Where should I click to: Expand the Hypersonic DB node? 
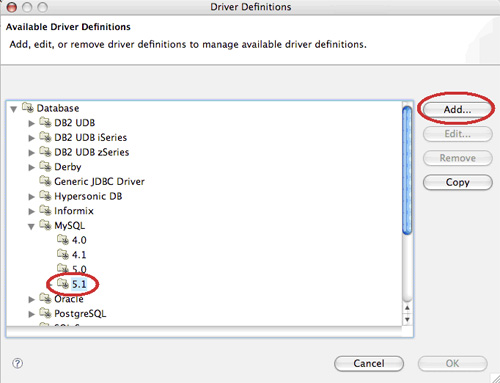tap(31, 197)
